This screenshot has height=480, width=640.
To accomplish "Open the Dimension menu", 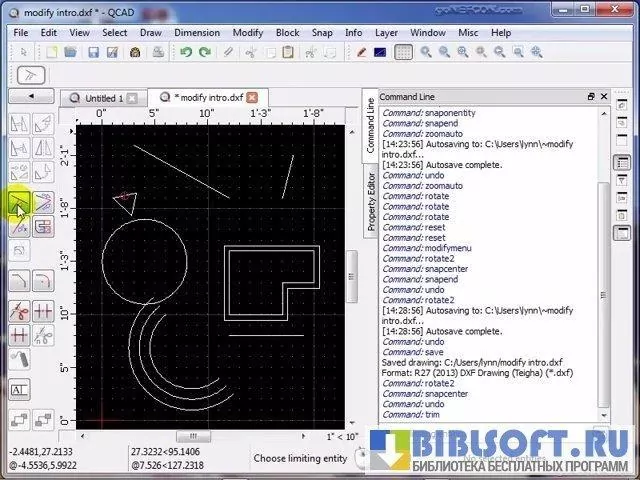I will coord(196,32).
